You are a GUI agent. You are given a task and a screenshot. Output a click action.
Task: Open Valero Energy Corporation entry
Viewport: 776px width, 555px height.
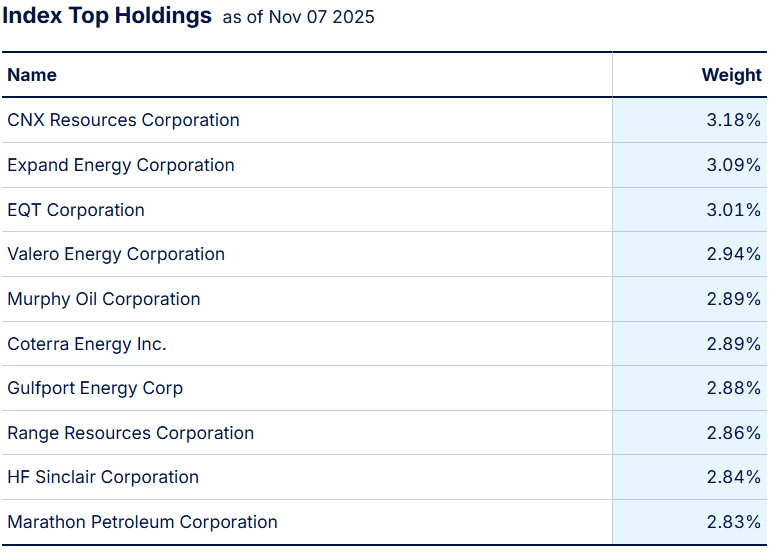[x=116, y=254]
